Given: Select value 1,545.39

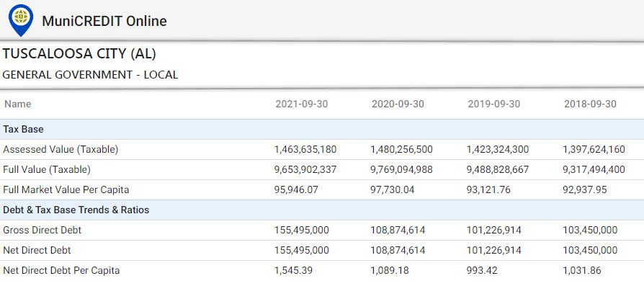Looking at the screenshot, I should pos(293,270).
